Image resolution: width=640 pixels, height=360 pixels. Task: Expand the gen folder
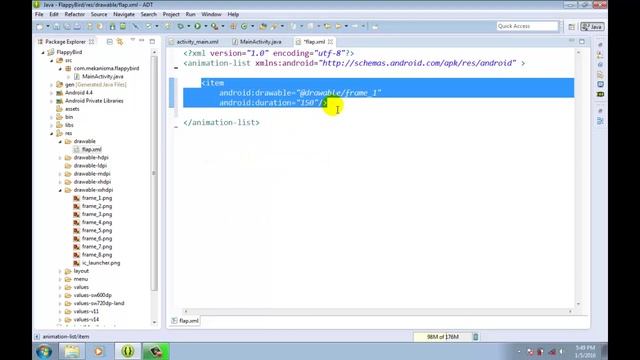pos(52,85)
